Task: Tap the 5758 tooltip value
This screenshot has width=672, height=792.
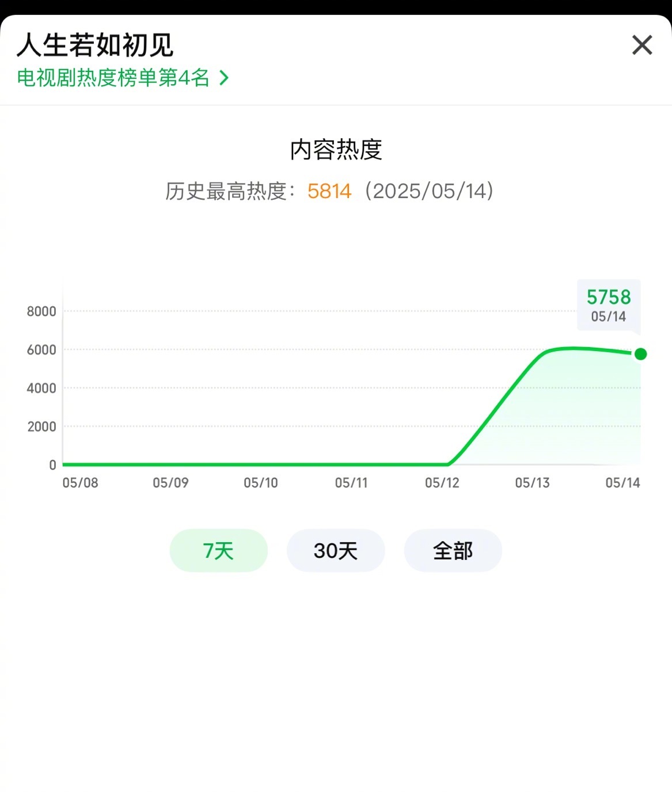Action: [609, 297]
